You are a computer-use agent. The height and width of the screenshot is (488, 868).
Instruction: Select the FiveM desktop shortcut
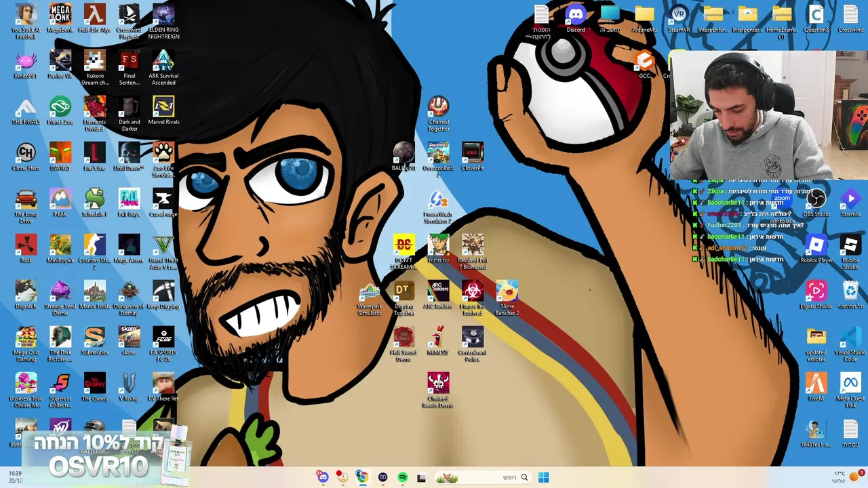click(816, 387)
